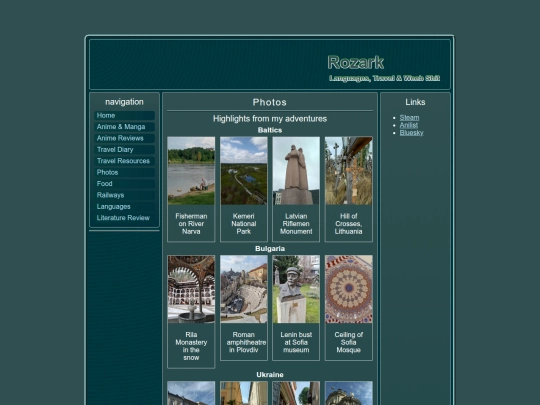Click the 'Highlights from my adventures' subtitle
Viewport: 540px width, 405px height.
pyautogui.click(x=270, y=119)
